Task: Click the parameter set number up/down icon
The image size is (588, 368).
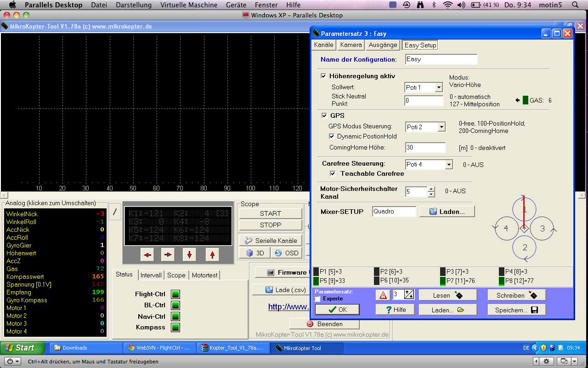Action: (x=409, y=295)
